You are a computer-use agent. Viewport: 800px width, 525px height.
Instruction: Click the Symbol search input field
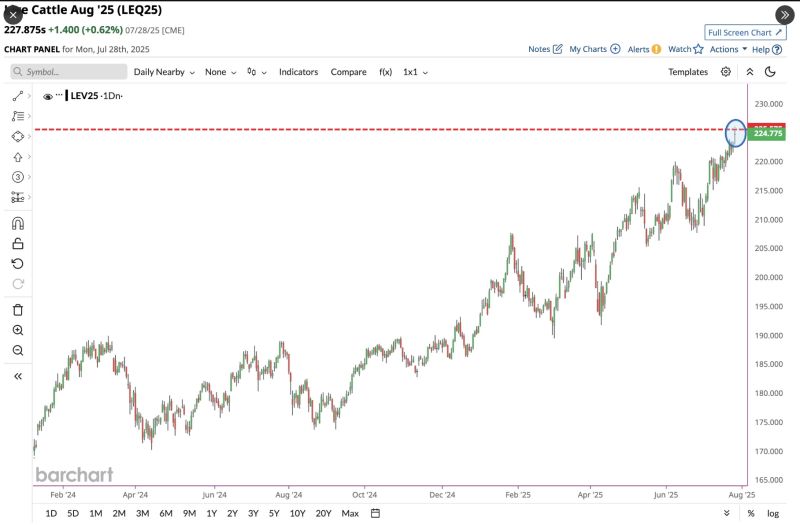click(x=69, y=72)
